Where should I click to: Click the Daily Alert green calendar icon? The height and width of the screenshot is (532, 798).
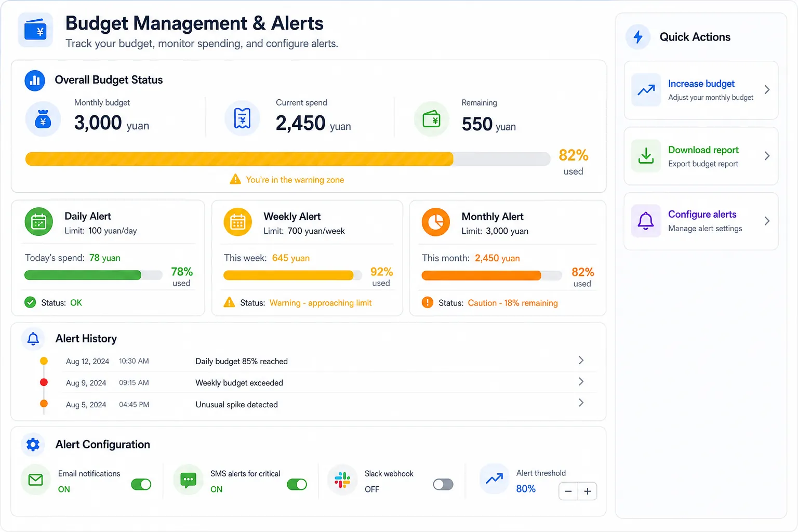click(39, 222)
